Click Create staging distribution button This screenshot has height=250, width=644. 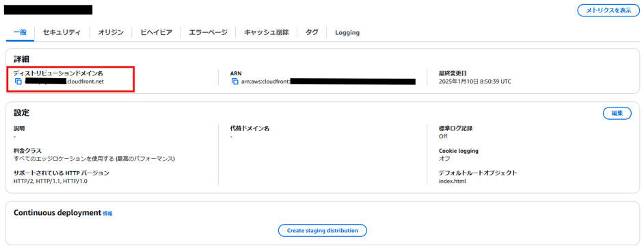pos(323,230)
